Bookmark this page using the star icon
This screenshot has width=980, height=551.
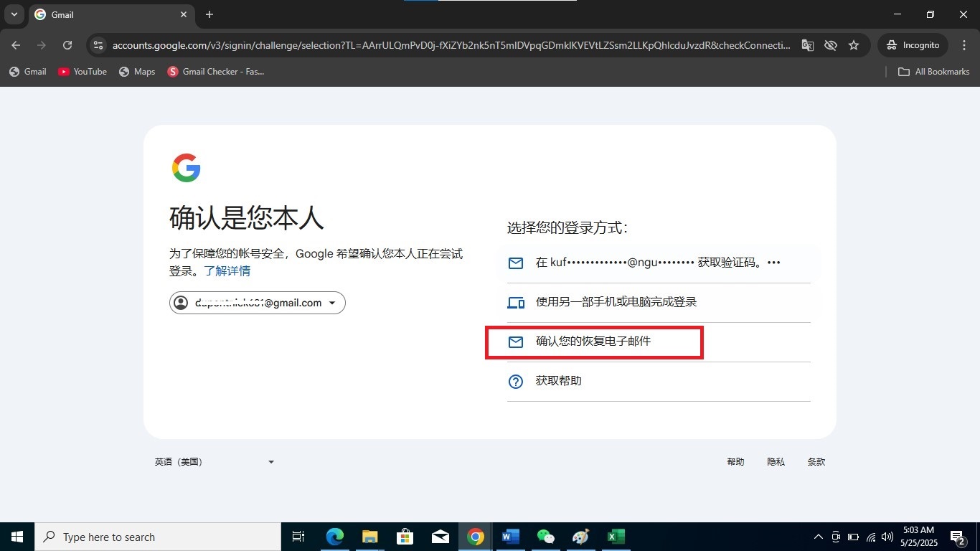click(854, 44)
